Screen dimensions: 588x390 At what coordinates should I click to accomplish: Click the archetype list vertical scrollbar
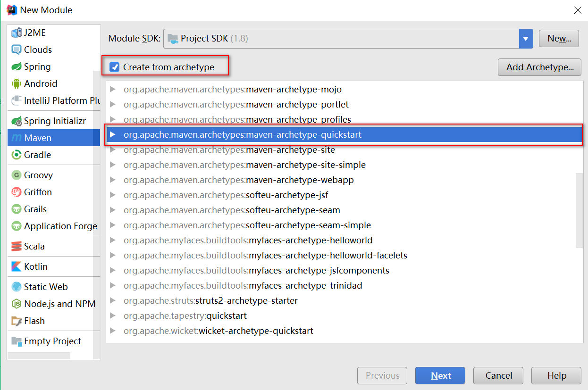[580, 210]
